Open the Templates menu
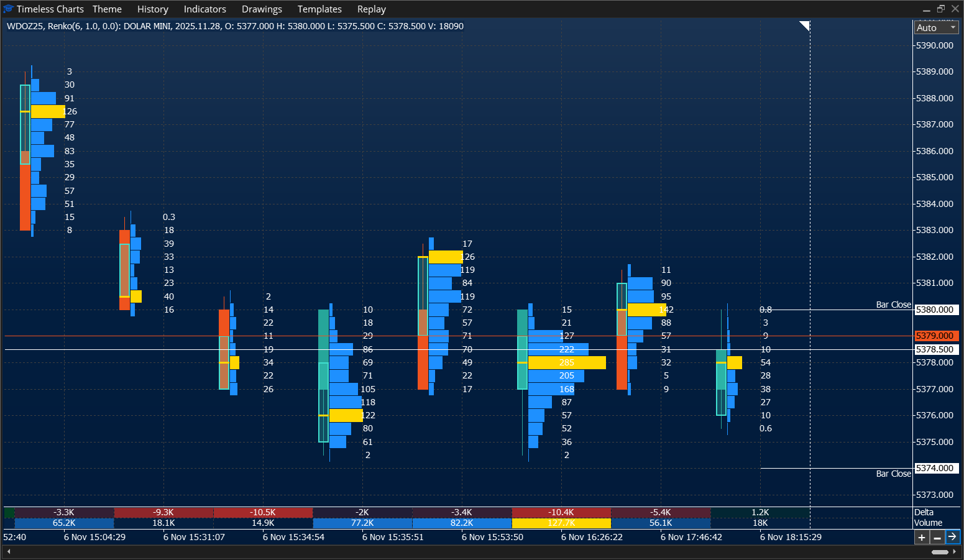 (319, 9)
